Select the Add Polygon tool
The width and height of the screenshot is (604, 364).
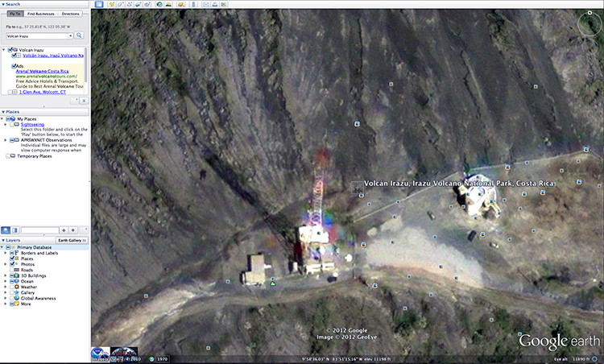tap(121, 5)
